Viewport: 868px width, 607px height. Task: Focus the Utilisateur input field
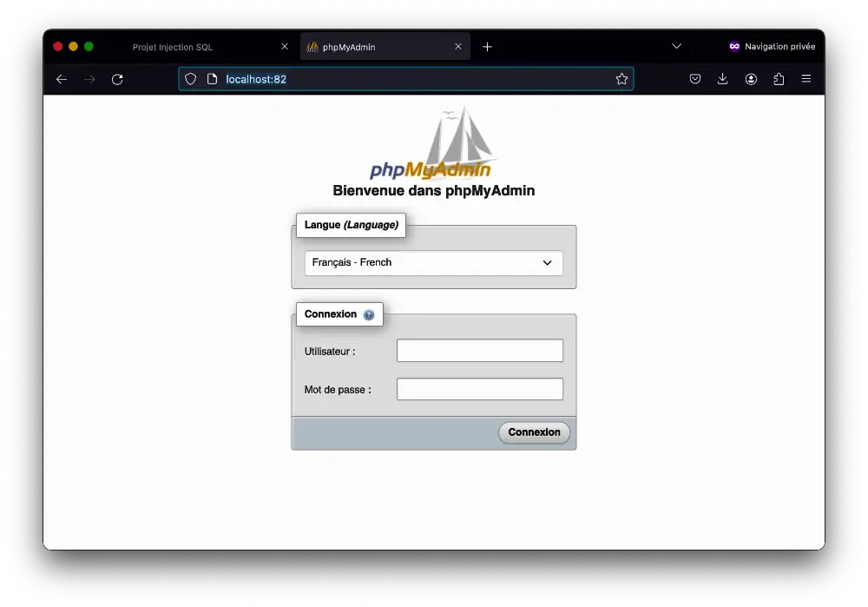(480, 351)
